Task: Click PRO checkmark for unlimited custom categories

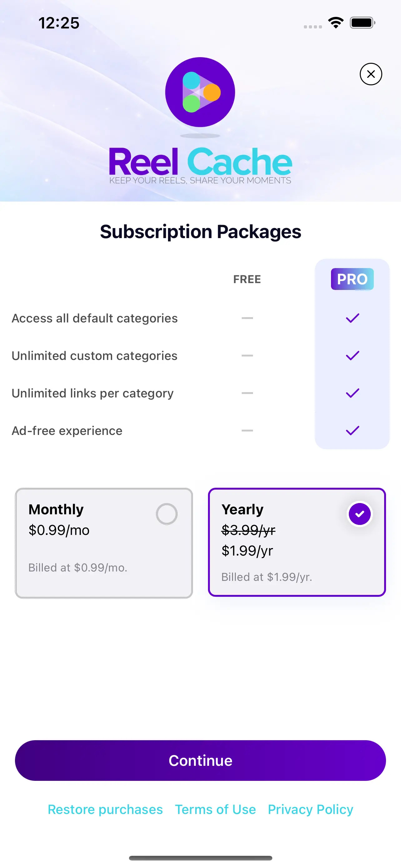Action: click(353, 356)
